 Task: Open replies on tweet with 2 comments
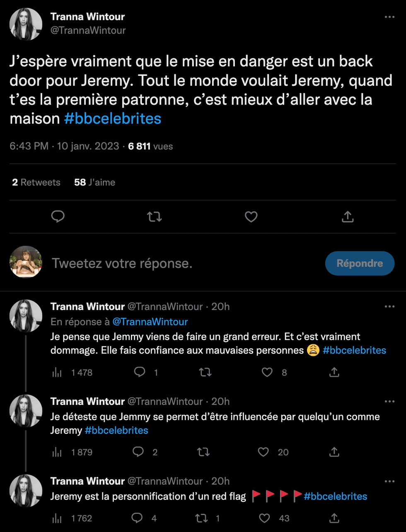coord(138,452)
